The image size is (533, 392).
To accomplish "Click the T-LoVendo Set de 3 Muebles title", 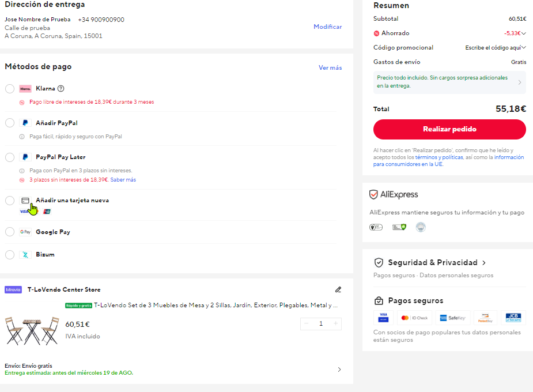I will click(x=216, y=306).
